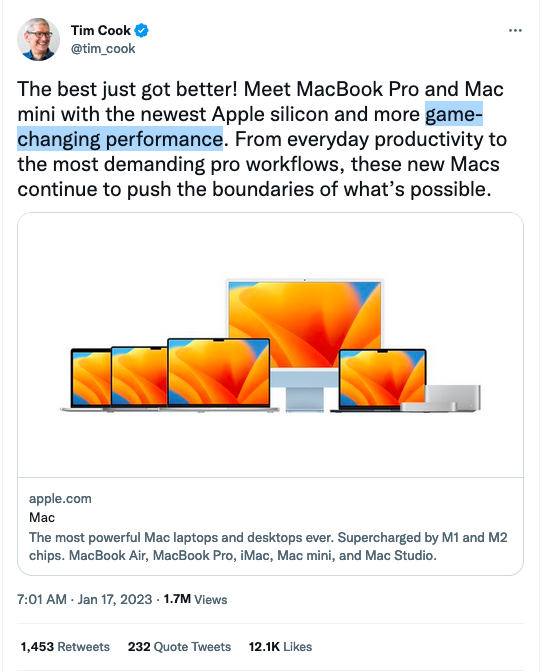The width and height of the screenshot is (541, 672).
Task: Open the Tim Cook display name
Action: 101,30
